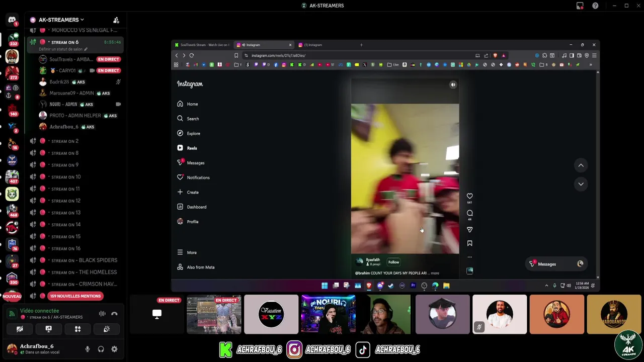Select NOURI - ADMIN in voice list
This screenshot has width=644, height=362.
click(x=80, y=105)
